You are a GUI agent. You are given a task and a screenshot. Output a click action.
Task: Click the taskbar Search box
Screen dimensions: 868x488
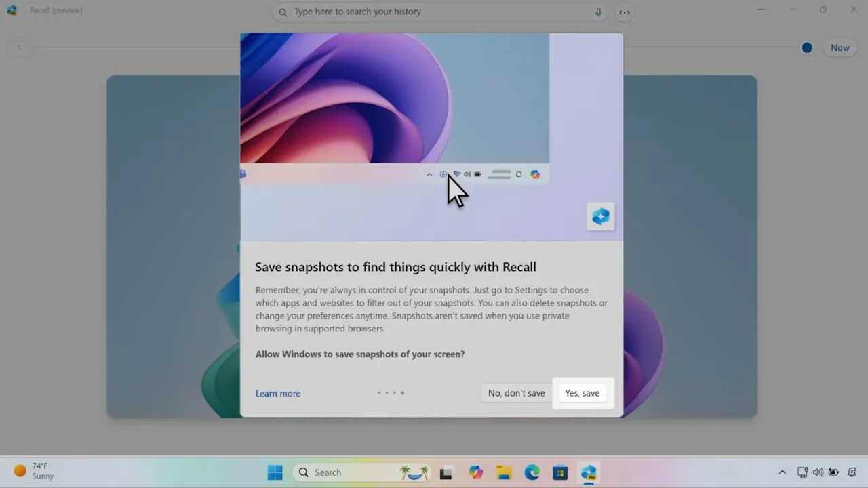click(x=362, y=472)
